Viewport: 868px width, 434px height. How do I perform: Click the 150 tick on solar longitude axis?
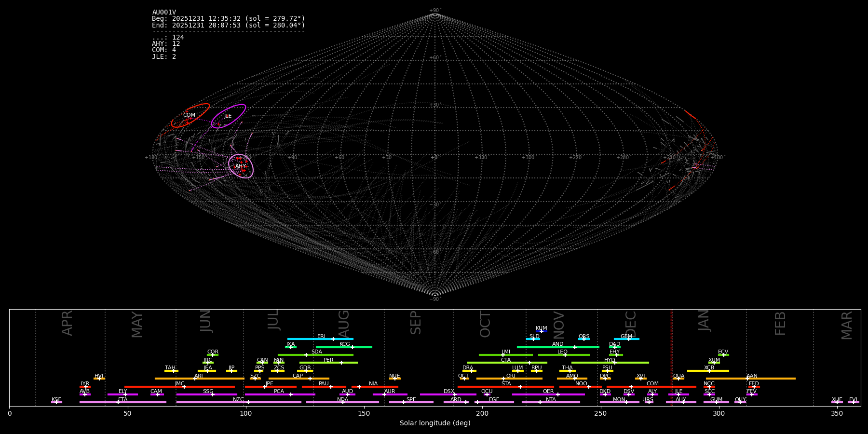(364, 413)
